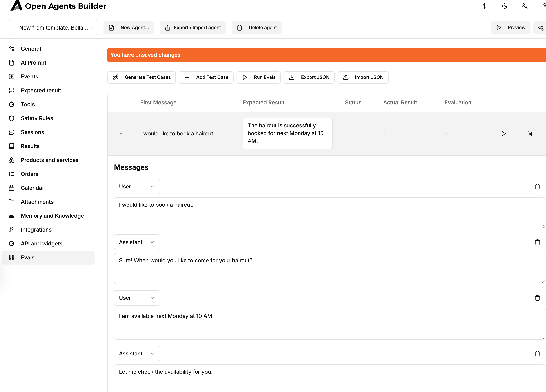546x392 pixels.
Task: Delete the 'Sure! When would you like' message
Action: pyautogui.click(x=537, y=242)
